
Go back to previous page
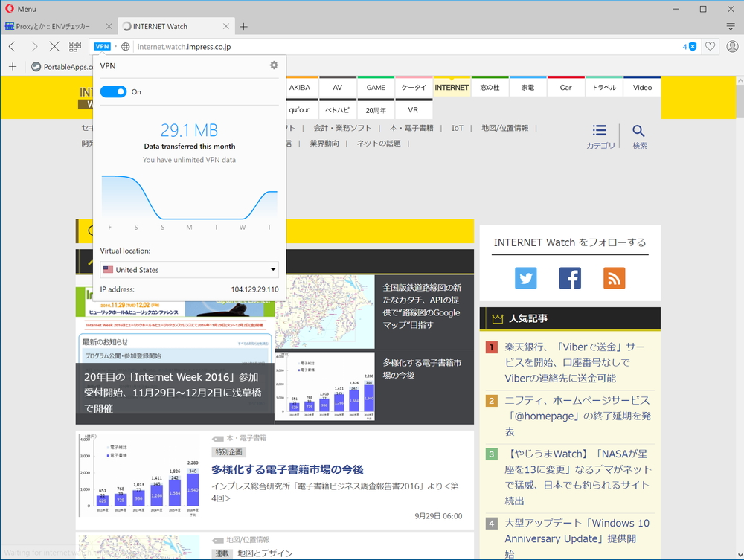tap(13, 46)
